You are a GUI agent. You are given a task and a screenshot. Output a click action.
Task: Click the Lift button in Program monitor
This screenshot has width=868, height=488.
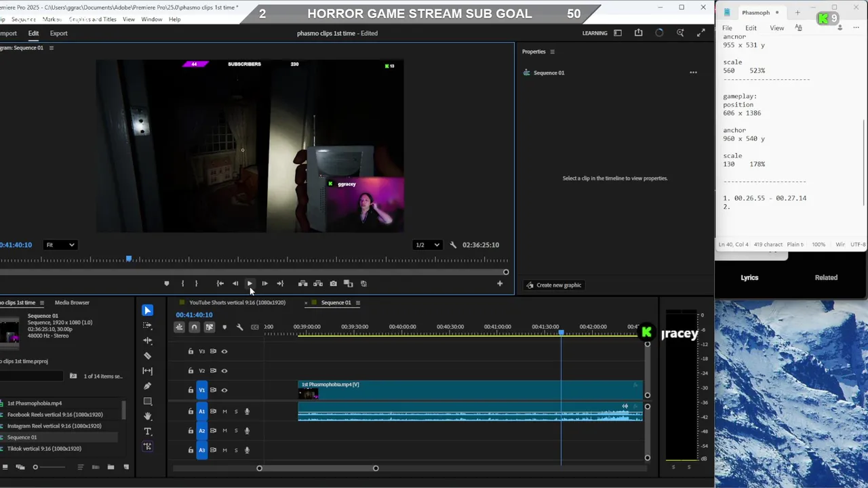point(302,283)
